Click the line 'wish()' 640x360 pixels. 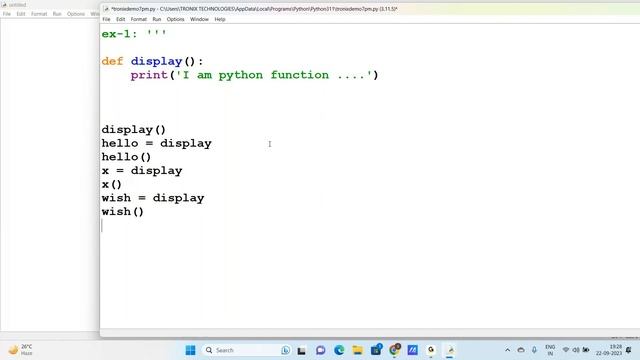click(122, 212)
